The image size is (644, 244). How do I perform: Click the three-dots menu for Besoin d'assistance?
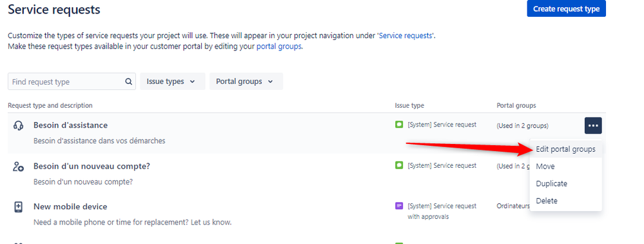pyautogui.click(x=593, y=125)
